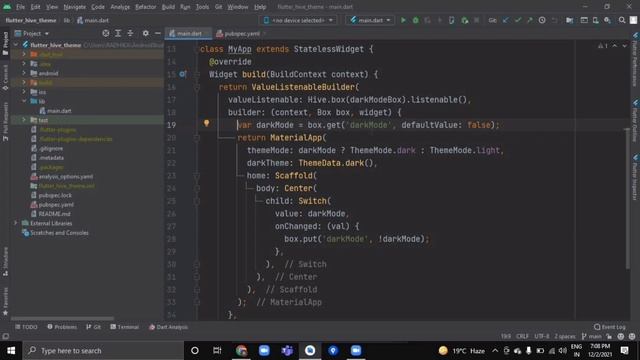This screenshot has height=360, width=640.
Task: Click the Project panel horizontal scrollbar
Action: pos(62,318)
